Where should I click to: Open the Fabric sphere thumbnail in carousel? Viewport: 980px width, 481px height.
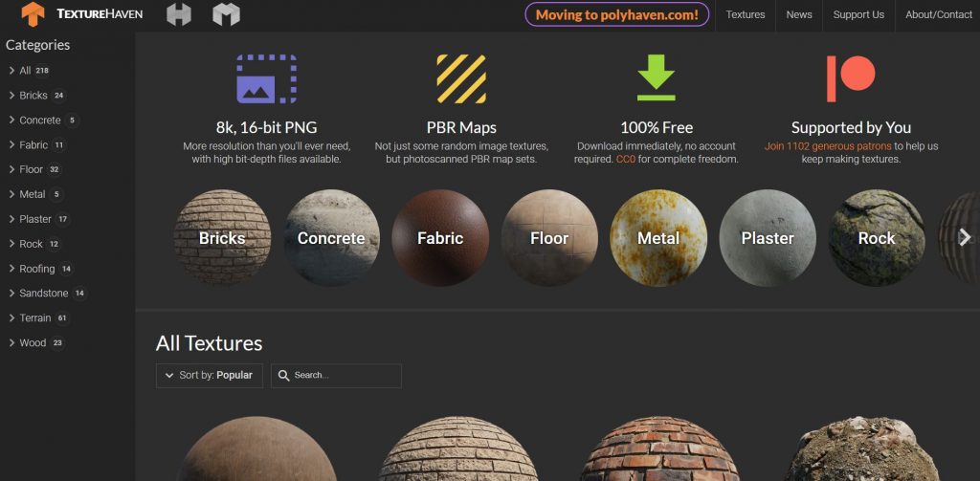(x=440, y=237)
